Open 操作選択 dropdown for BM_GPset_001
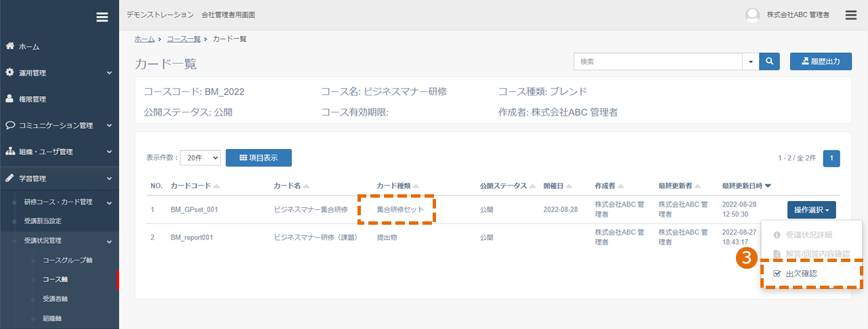This screenshot has height=329, width=868. 811,210
